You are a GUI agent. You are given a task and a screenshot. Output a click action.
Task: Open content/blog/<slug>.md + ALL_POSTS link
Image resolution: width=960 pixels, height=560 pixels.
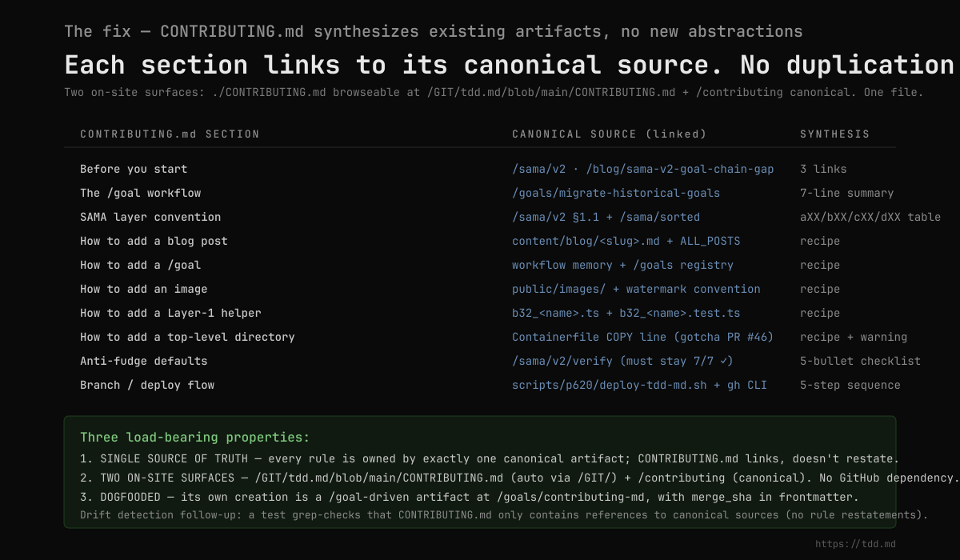pos(626,241)
